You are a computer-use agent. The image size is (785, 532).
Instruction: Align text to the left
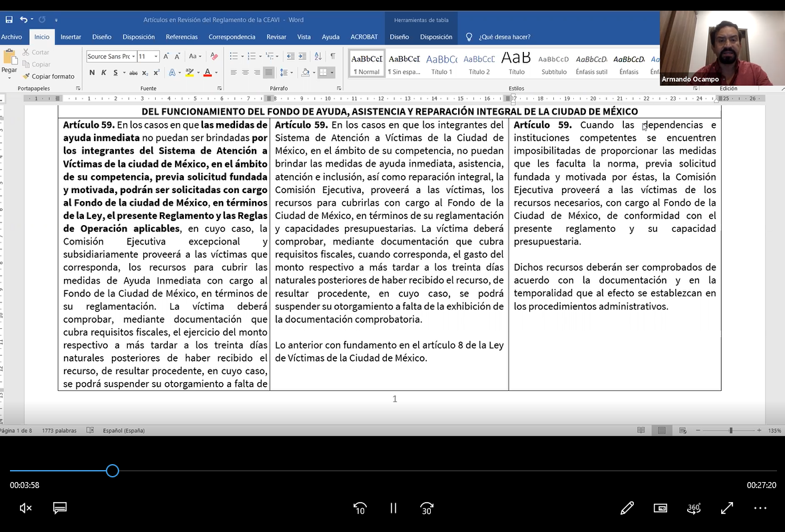tap(233, 73)
